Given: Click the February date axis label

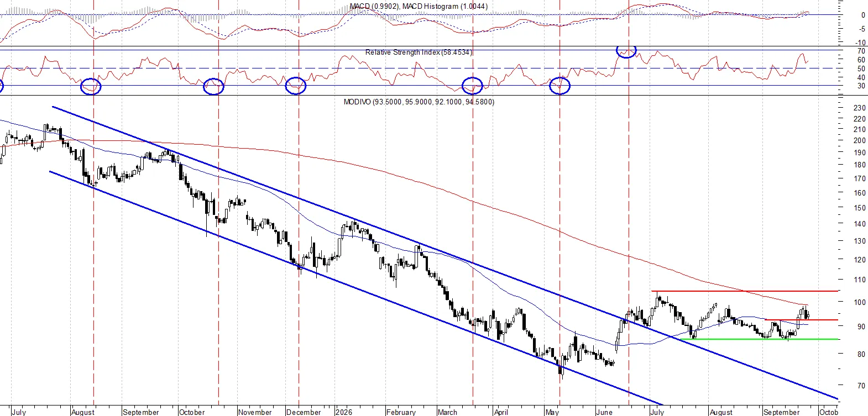Looking at the screenshot, I should [x=401, y=412].
